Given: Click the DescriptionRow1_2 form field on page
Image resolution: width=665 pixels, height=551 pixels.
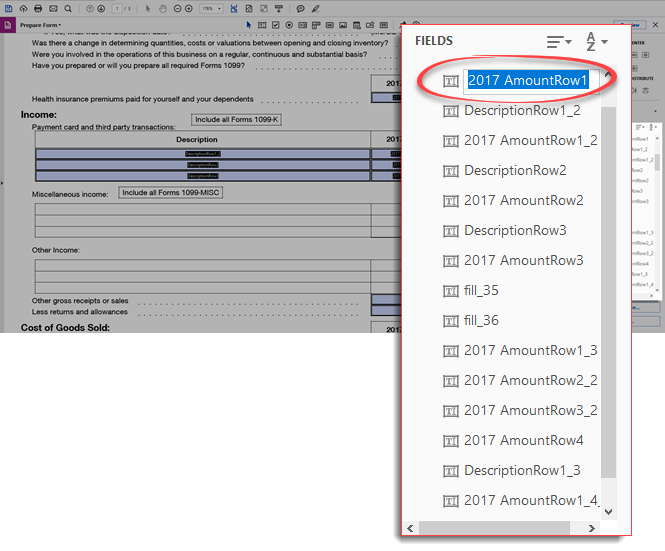Looking at the screenshot, I should pos(202,154).
